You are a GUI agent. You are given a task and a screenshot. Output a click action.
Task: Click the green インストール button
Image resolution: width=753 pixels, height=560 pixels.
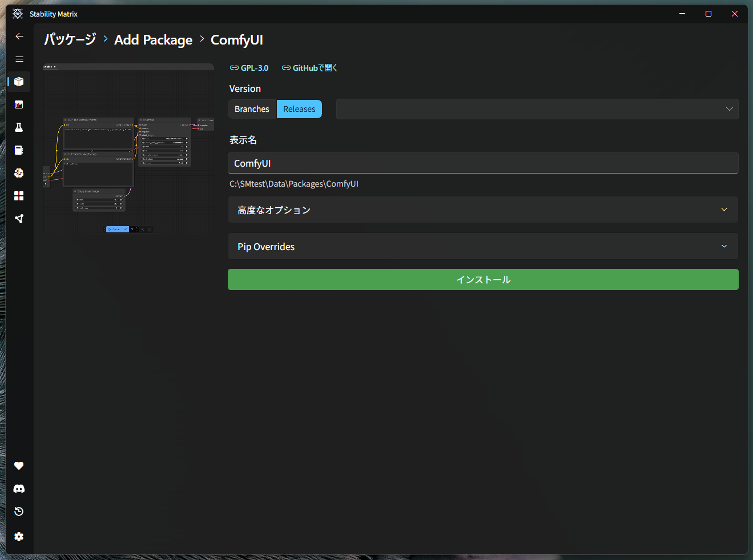(x=483, y=280)
